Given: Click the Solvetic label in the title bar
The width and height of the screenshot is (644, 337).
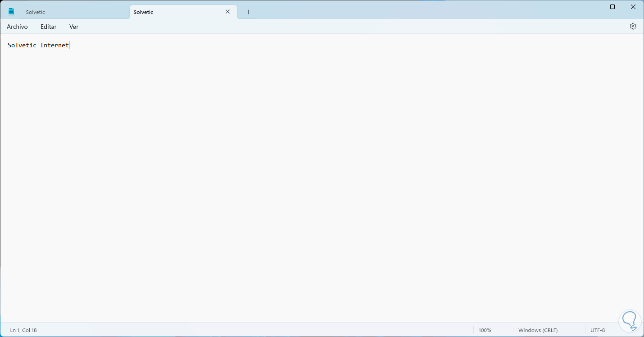Looking at the screenshot, I should [35, 12].
